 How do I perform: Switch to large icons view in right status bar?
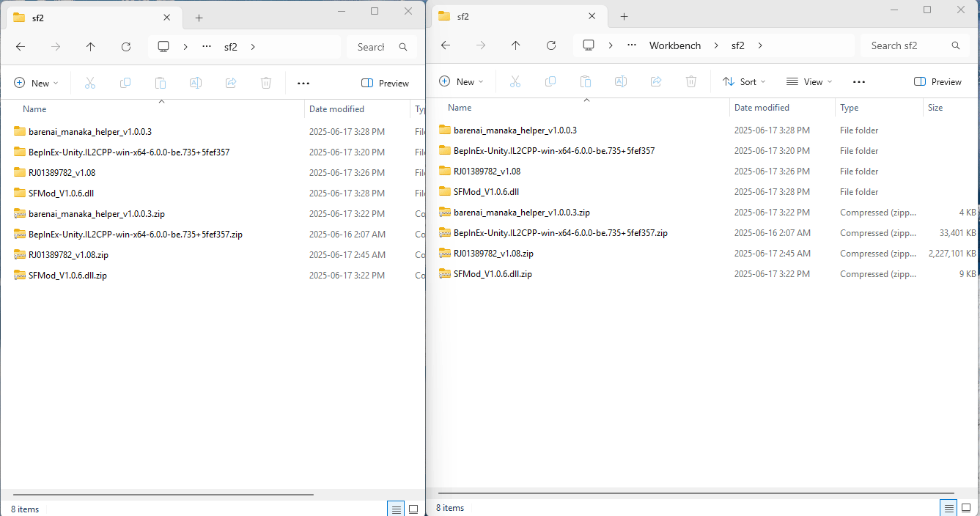pyautogui.click(x=966, y=508)
